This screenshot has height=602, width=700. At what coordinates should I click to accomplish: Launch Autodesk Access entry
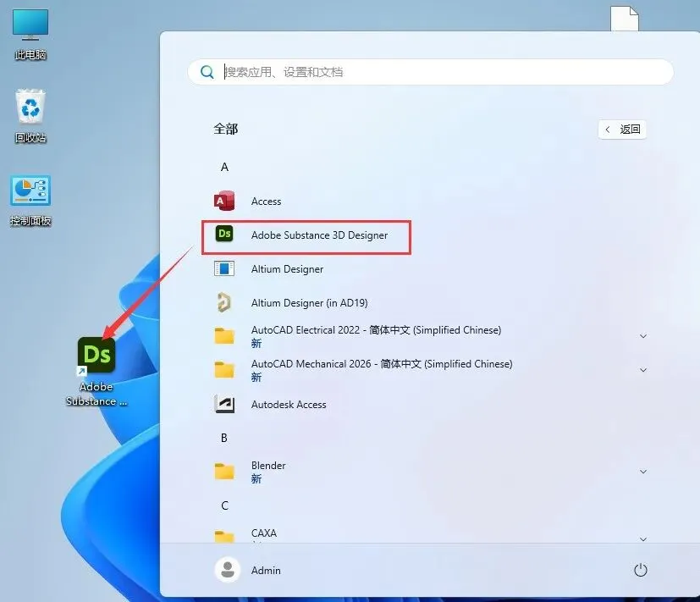289,405
